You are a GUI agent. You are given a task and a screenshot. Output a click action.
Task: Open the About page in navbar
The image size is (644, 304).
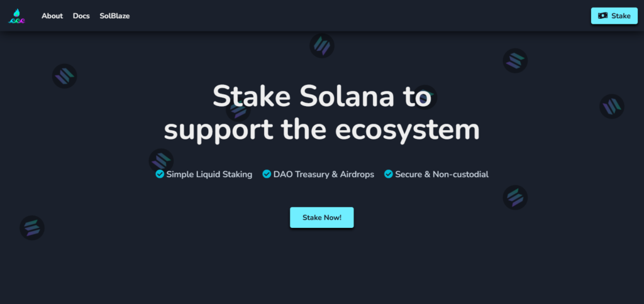click(x=52, y=16)
